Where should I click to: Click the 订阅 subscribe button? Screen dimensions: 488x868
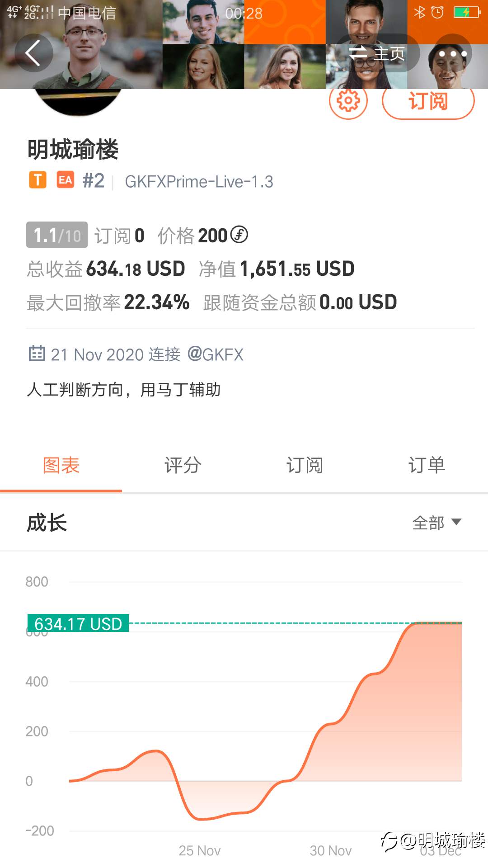(x=428, y=101)
